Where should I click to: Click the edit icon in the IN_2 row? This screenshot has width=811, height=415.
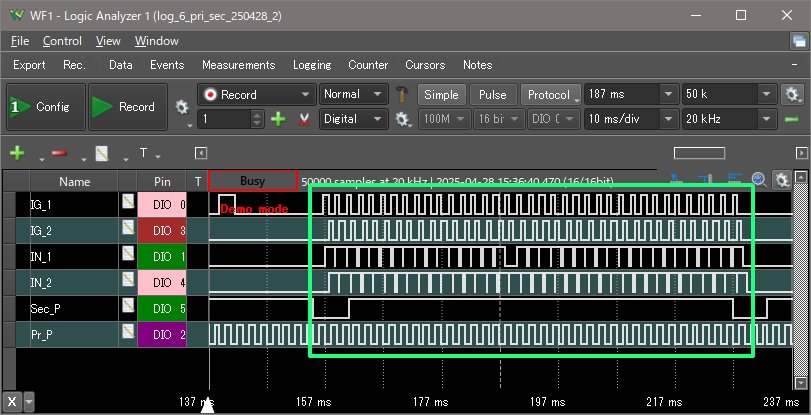tap(128, 279)
